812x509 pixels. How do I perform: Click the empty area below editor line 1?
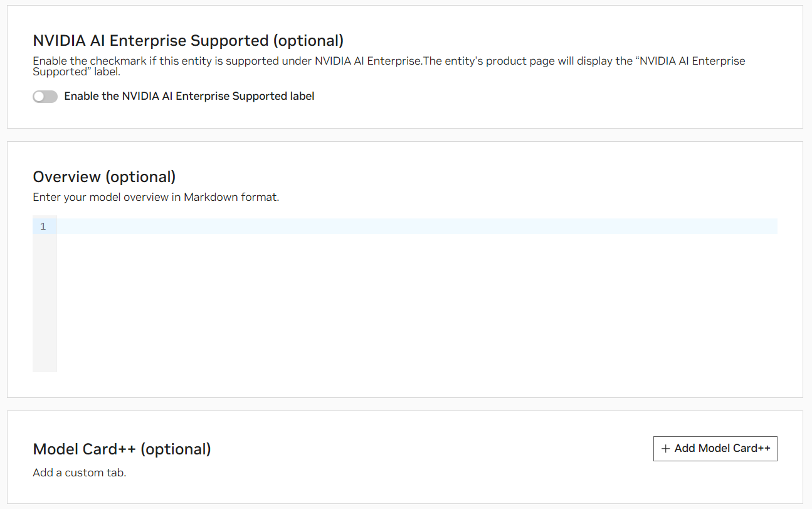tap(414, 301)
